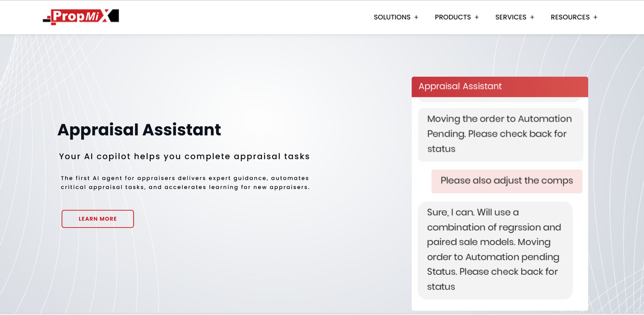Select the RESOURCES navigation item
The image size is (644, 315).
click(x=570, y=17)
